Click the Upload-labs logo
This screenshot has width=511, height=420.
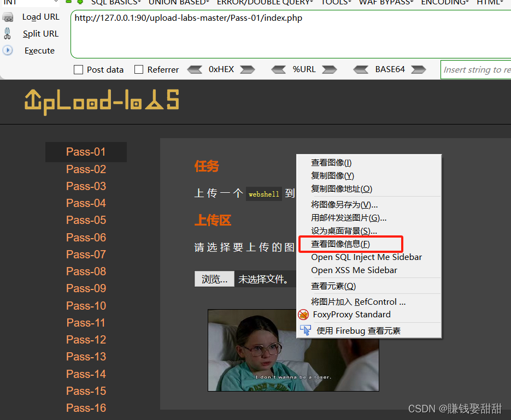pos(102,102)
